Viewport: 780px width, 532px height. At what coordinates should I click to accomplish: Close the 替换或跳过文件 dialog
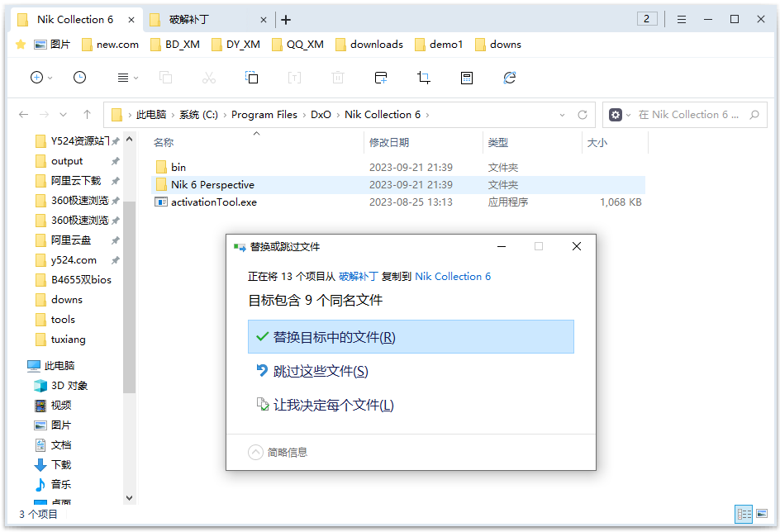pos(577,246)
